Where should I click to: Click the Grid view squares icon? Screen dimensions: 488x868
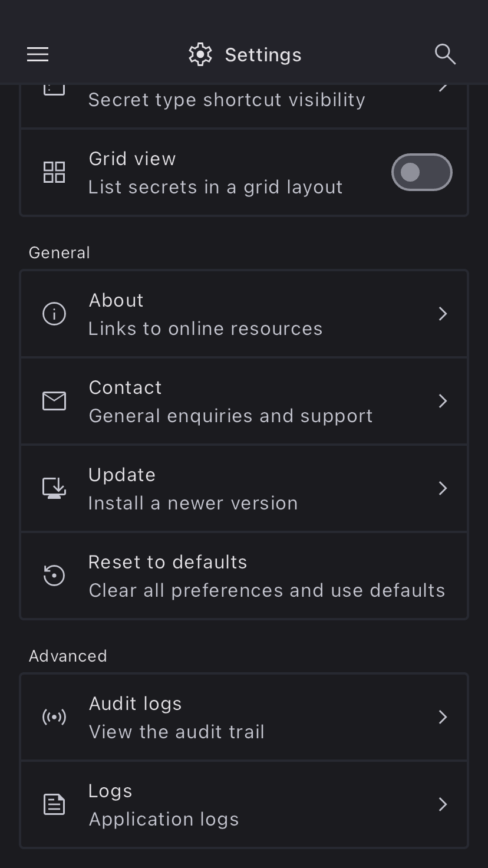click(x=54, y=172)
